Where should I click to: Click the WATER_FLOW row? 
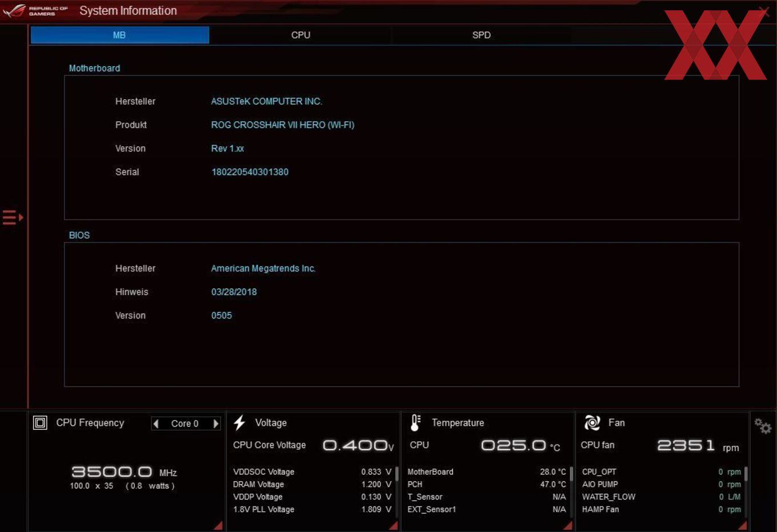[662, 497]
